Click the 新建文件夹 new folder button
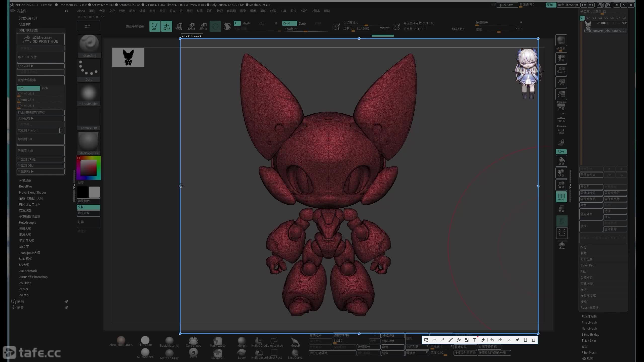Viewport: 644px width, 362px height. click(591, 175)
